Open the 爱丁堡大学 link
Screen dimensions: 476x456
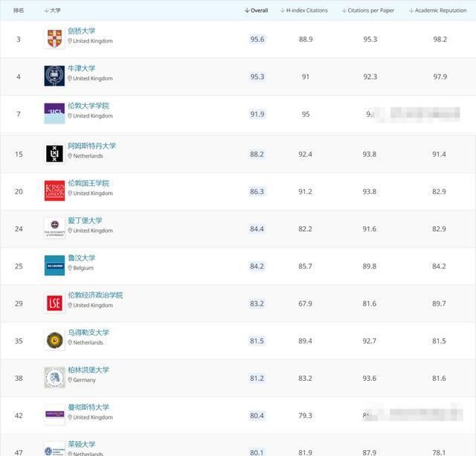click(85, 220)
